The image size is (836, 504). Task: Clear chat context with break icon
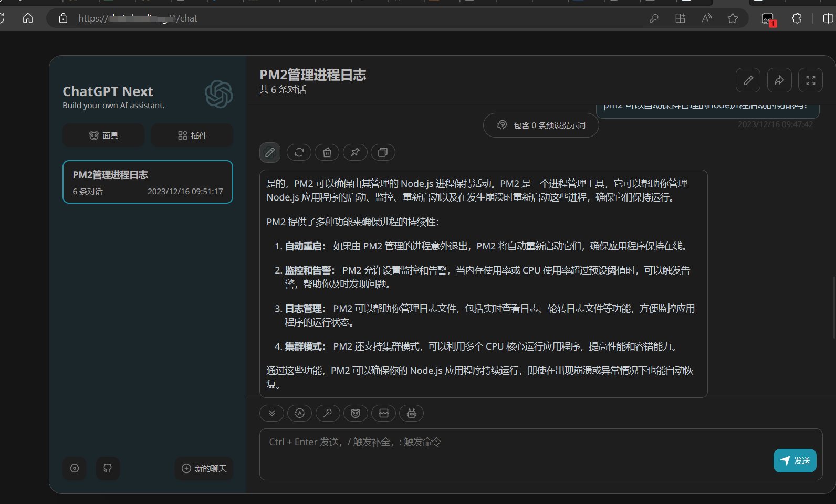click(384, 413)
